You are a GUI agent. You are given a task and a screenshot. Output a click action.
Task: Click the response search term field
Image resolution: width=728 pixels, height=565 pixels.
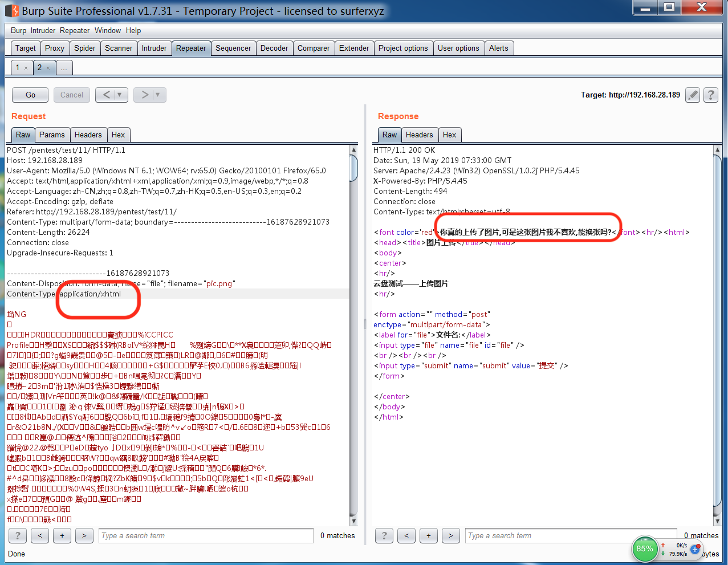pyautogui.click(x=571, y=535)
